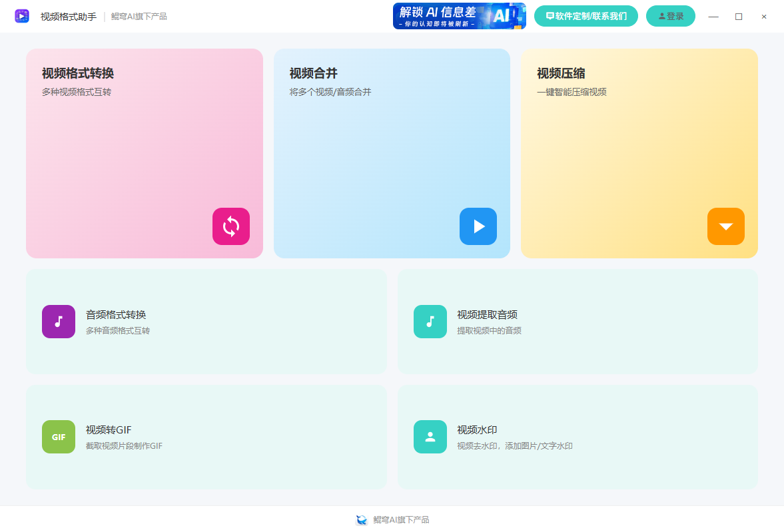Select the purple music note icon for 音频格式转换
The width and height of the screenshot is (784, 532).
pos(59,322)
